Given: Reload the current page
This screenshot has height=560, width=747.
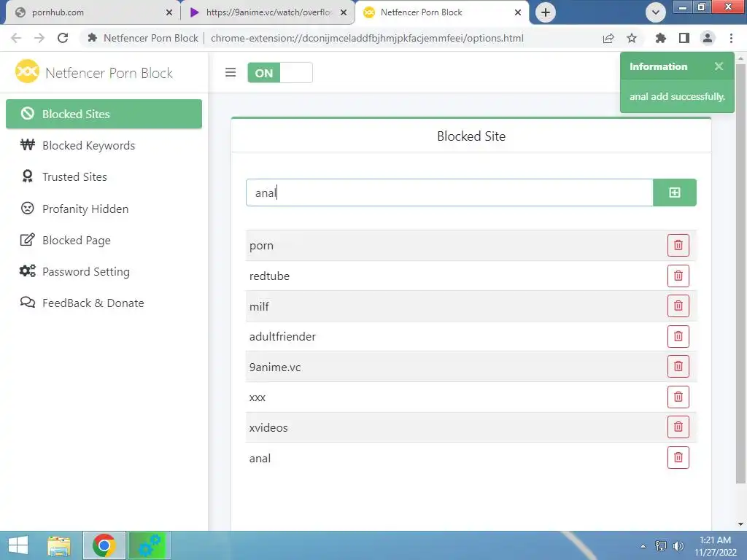Looking at the screenshot, I should coord(63,38).
